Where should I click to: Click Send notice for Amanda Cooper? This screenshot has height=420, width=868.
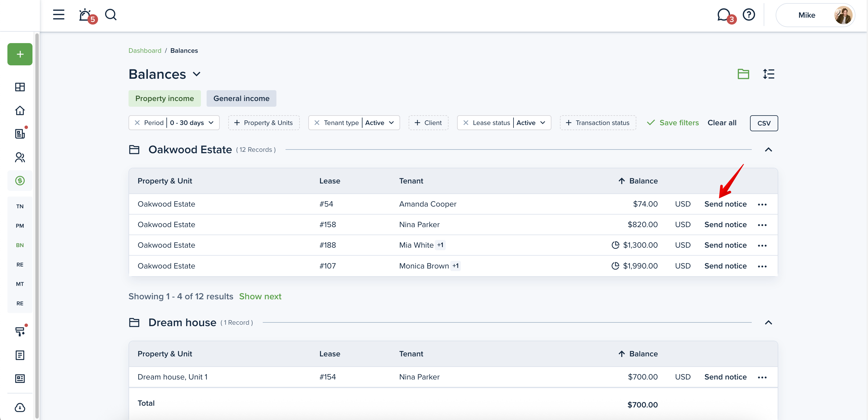(x=725, y=204)
